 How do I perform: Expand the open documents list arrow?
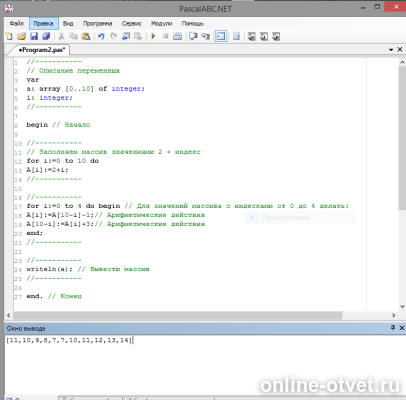391,50
